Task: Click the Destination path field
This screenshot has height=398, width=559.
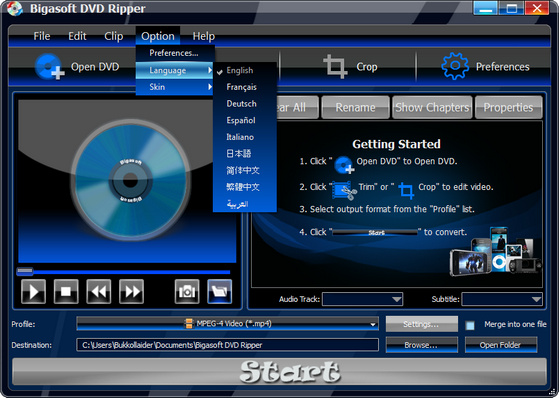Action: [x=227, y=345]
